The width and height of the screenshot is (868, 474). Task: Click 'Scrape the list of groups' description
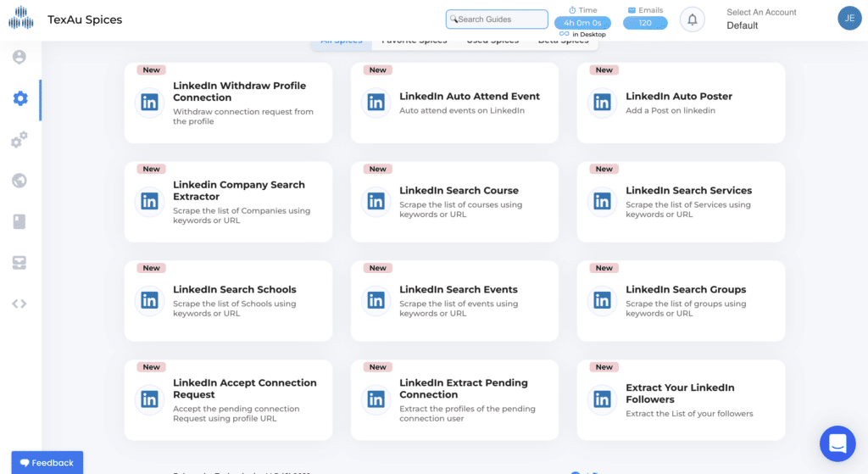(686, 309)
